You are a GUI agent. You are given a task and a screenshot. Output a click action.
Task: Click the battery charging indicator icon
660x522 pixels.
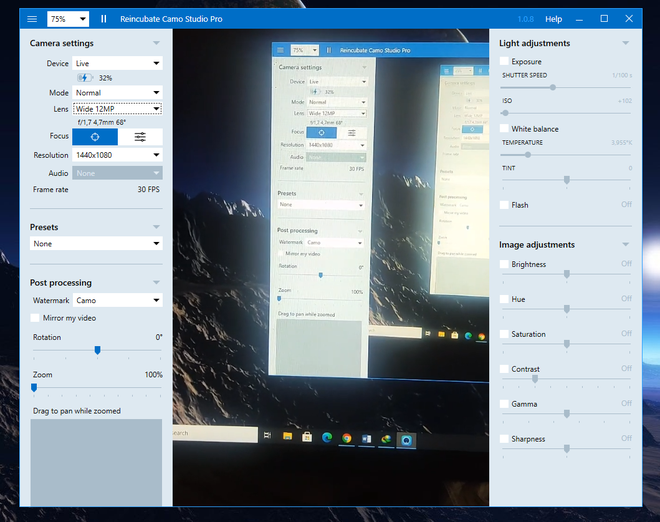[x=85, y=78]
